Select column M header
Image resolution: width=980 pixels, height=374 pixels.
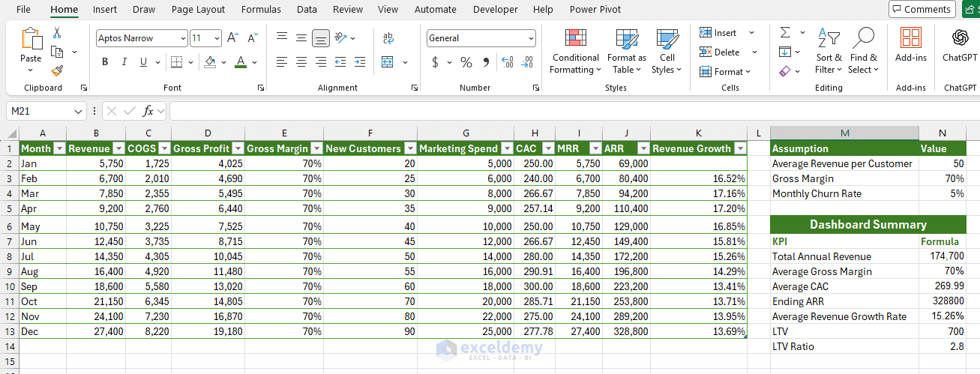(844, 133)
